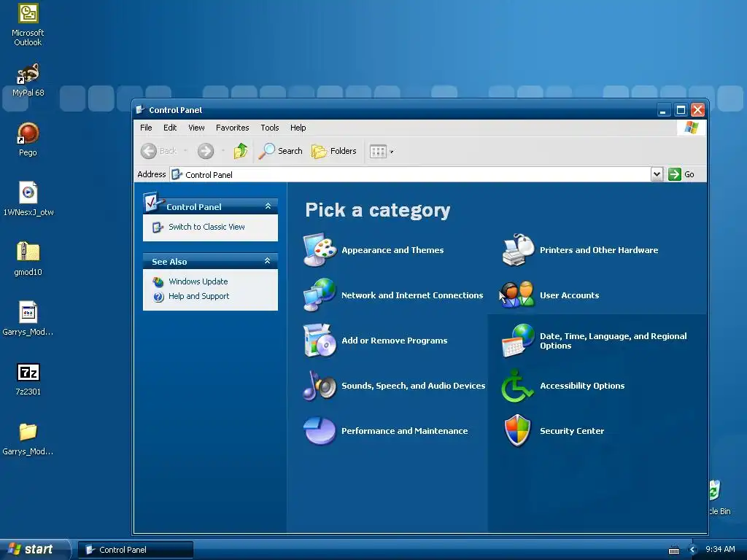Viewport: 747px width, 560px height.
Task: Open the Views button dropdown arrow
Action: coord(392,152)
